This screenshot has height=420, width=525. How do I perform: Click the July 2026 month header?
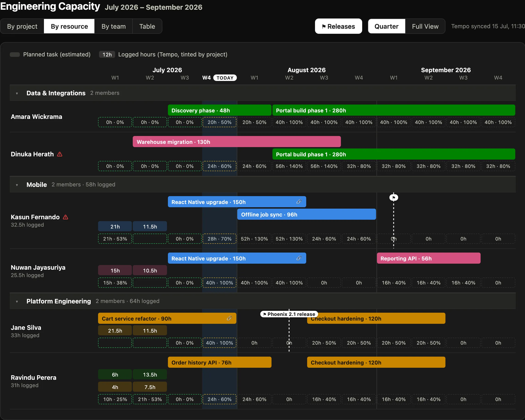[x=167, y=70]
